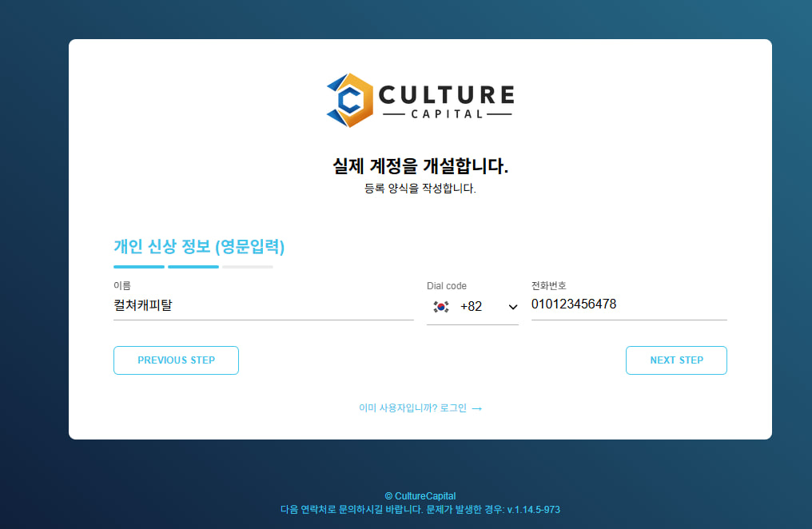Click the 전화번호 phone number field
This screenshot has width=812, height=529.
pos(629,304)
